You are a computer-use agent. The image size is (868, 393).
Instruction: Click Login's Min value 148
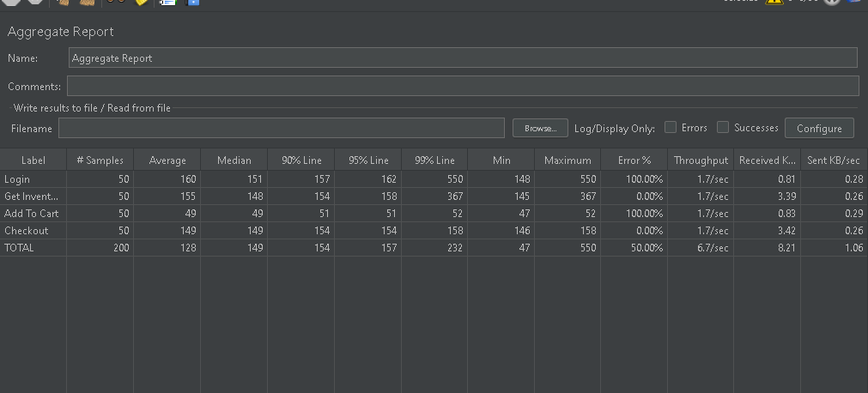[x=521, y=178]
